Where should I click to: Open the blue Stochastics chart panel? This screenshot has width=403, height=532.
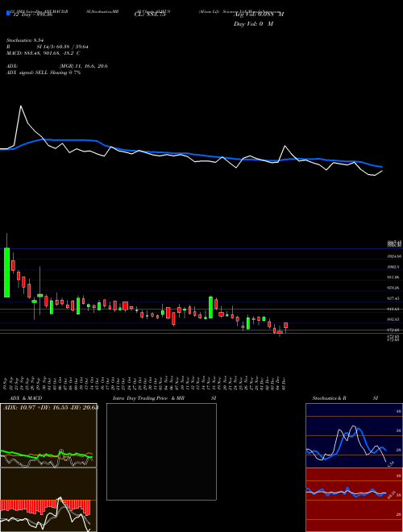coord(354,435)
